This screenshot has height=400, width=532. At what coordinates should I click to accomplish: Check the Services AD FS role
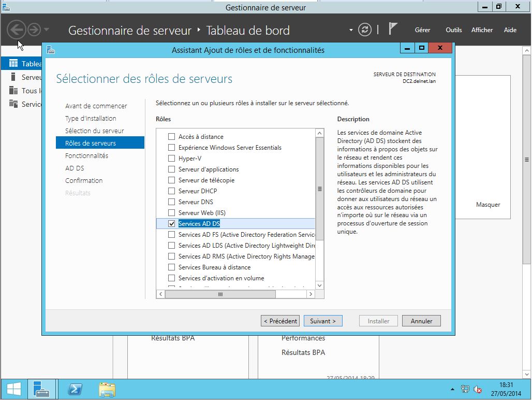pos(172,234)
